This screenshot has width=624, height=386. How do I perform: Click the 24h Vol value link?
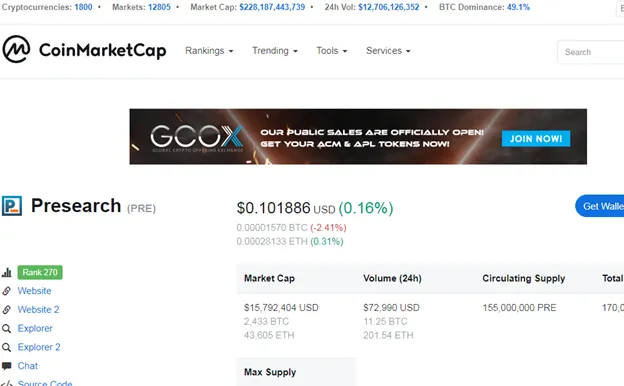point(388,7)
